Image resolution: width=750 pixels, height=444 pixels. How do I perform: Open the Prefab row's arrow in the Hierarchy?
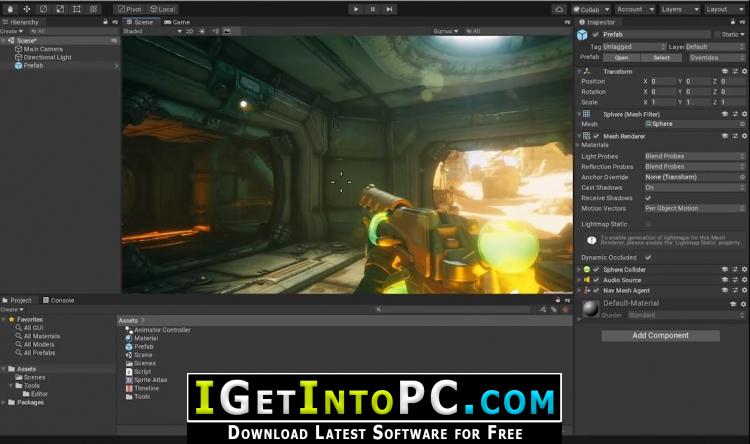(x=116, y=66)
